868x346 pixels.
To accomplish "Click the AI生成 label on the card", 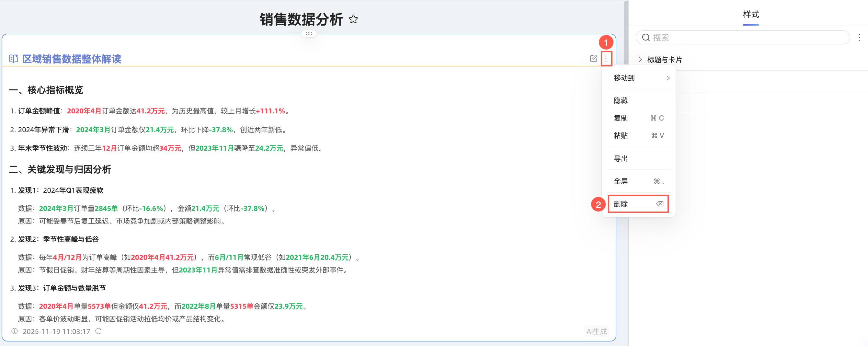I will coord(596,331).
